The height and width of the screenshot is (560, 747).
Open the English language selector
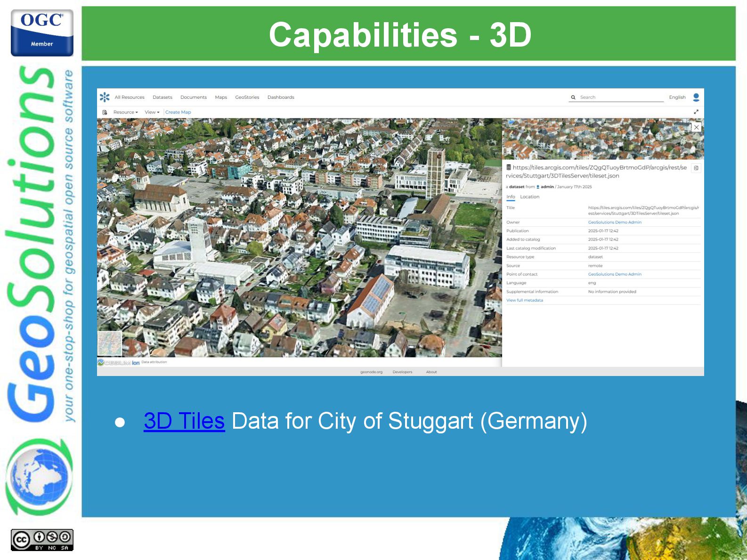point(677,97)
